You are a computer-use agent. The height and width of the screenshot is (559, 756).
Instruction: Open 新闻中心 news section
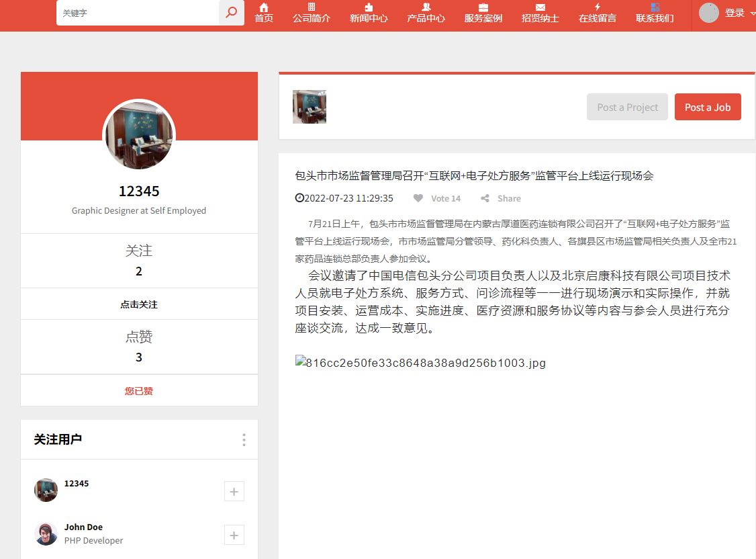click(x=369, y=13)
